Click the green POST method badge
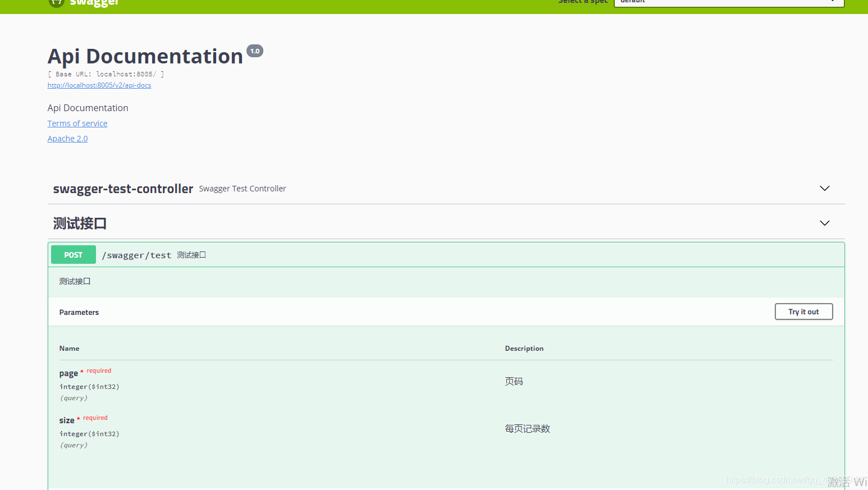Viewport: 868px width, 490px height. pos(73,254)
